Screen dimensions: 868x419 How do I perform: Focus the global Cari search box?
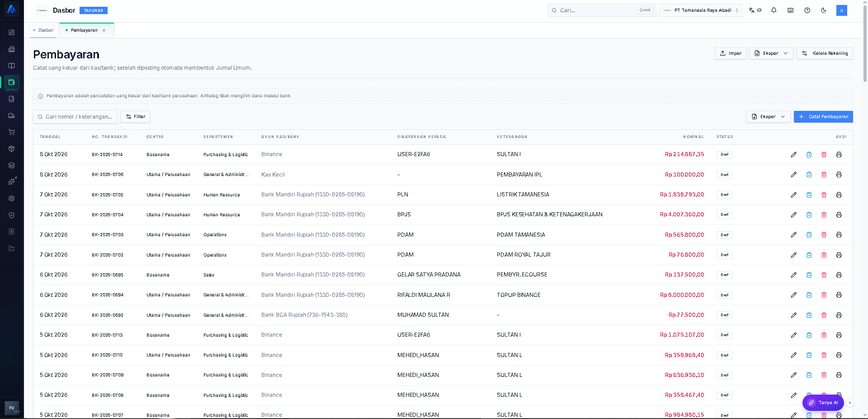[602, 10]
